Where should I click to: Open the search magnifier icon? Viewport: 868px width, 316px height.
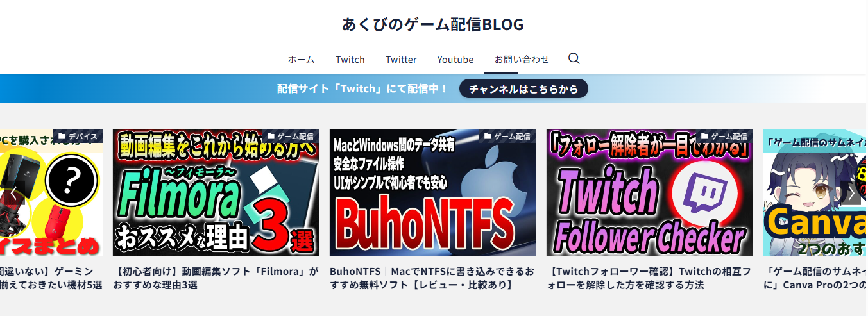point(574,58)
